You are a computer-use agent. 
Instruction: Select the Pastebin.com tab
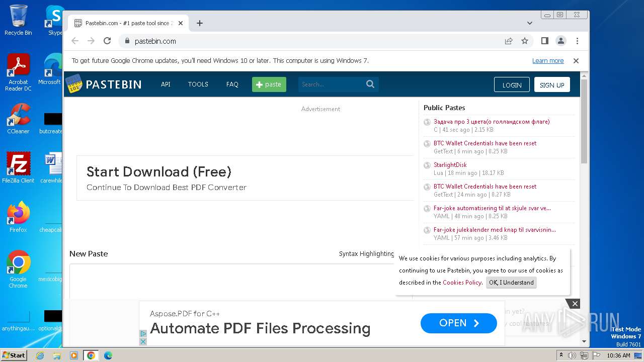pyautogui.click(x=129, y=23)
